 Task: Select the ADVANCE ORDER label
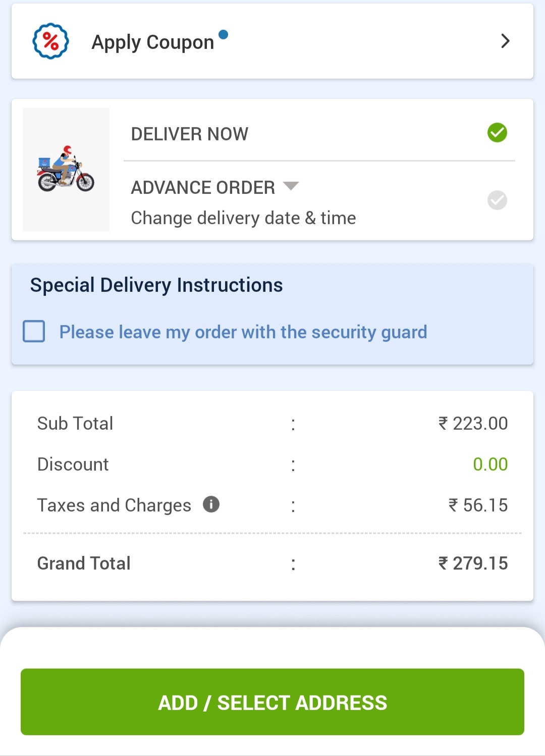(203, 188)
